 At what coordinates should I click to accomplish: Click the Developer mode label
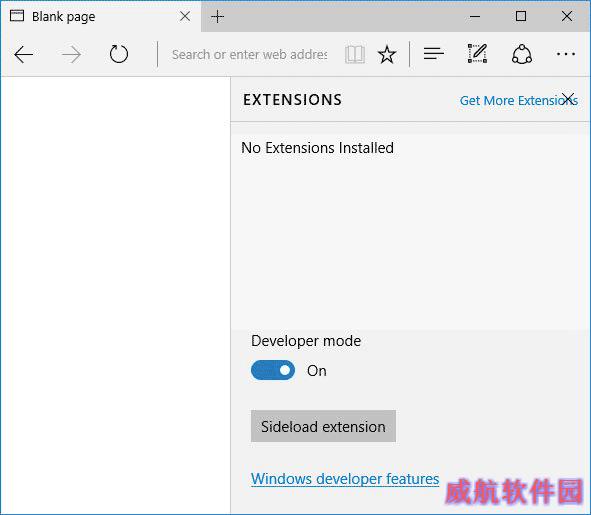pos(306,341)
